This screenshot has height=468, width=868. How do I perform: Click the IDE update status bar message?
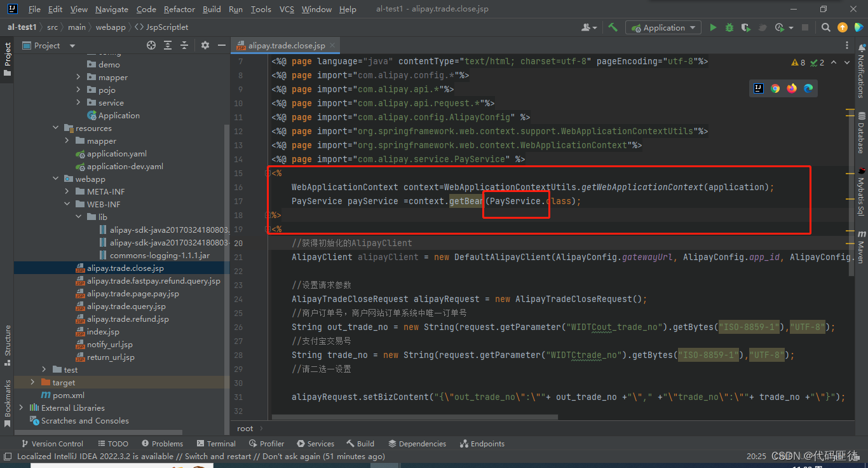tap(201, 456)
